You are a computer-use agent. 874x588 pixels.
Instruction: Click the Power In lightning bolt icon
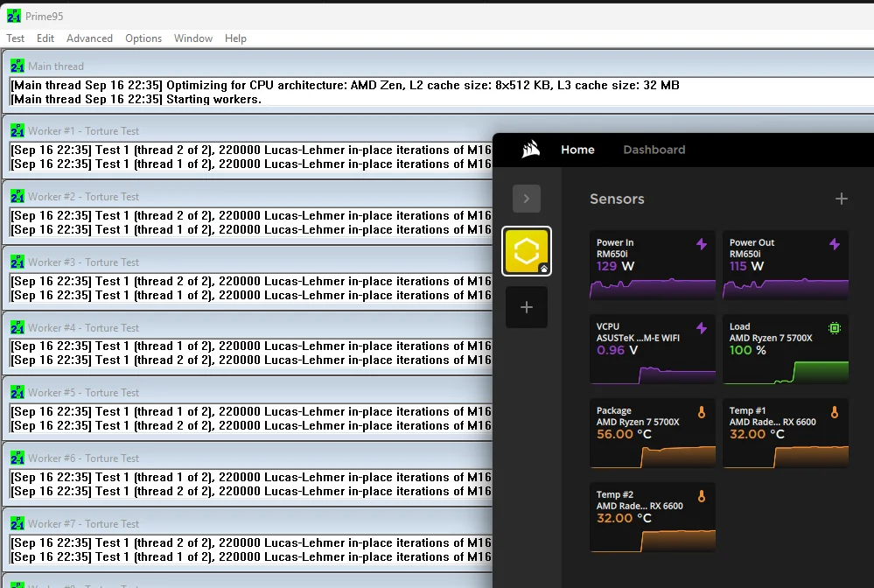pos(701,245)
